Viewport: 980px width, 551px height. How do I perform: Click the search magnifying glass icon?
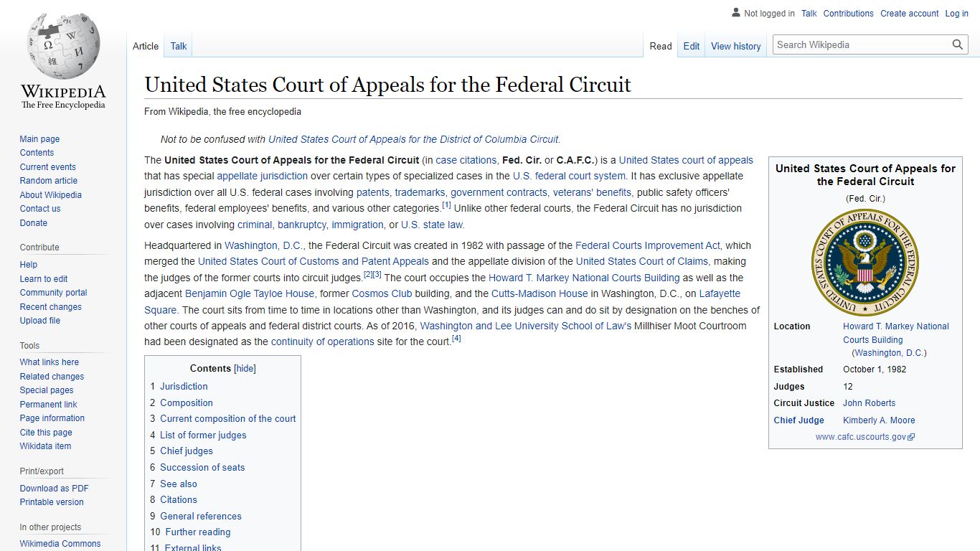pyautogui.click(x=958, y=44)
